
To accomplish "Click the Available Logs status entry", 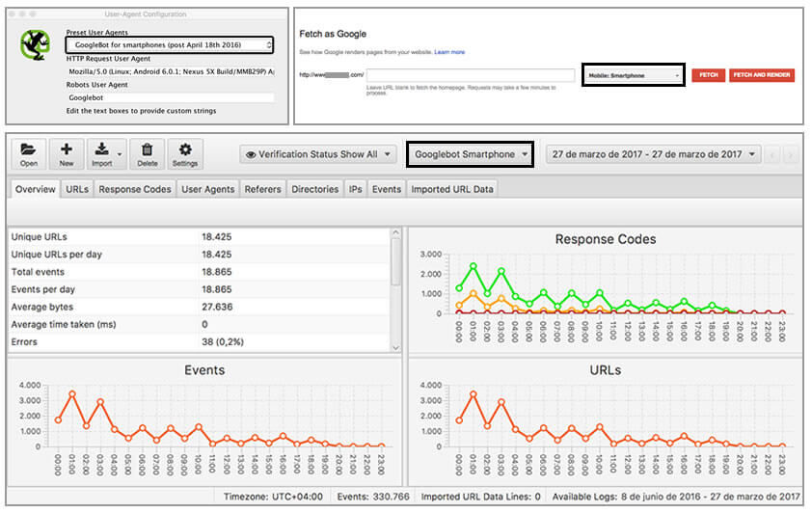I will click(676, 497).
